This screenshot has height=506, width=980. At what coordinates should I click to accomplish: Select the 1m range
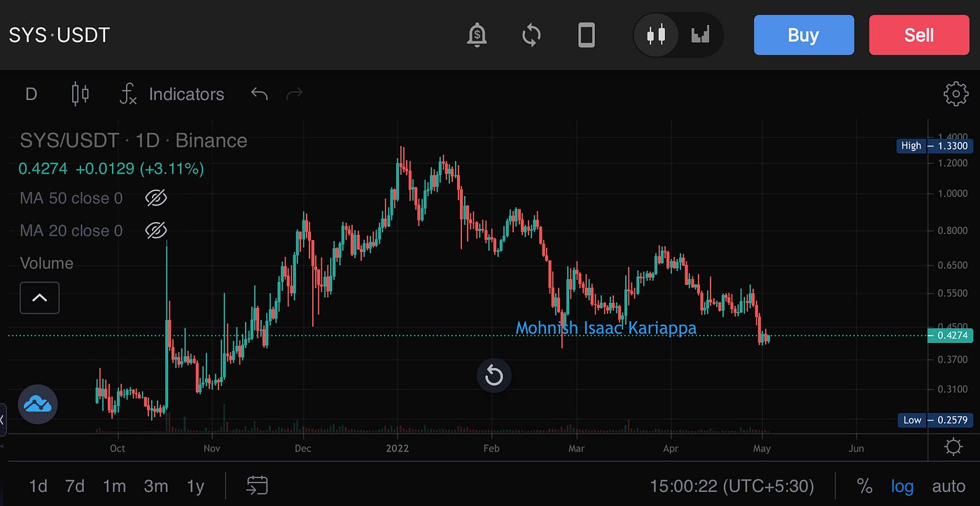[114, 486]
